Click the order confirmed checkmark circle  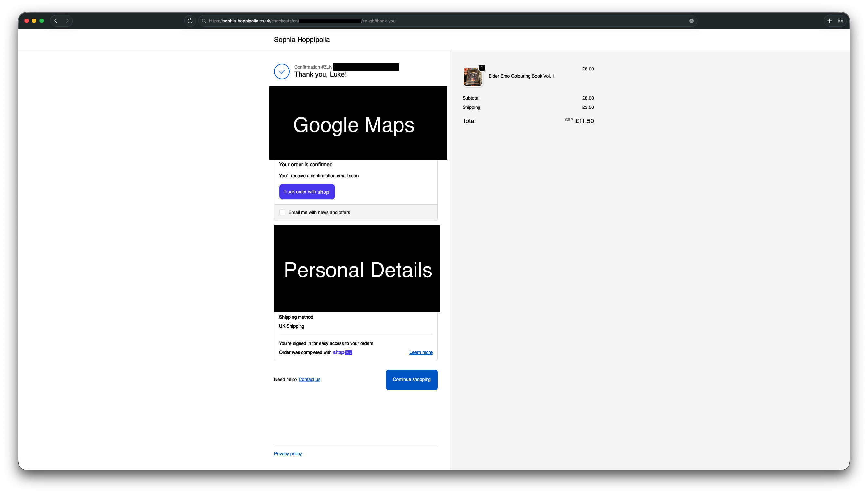(282, 71)
